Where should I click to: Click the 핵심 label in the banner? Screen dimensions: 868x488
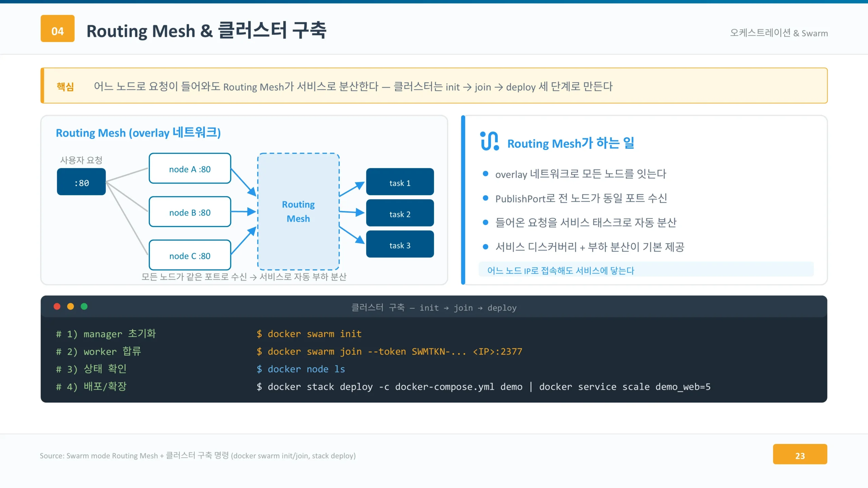click(x=65, y=86)
